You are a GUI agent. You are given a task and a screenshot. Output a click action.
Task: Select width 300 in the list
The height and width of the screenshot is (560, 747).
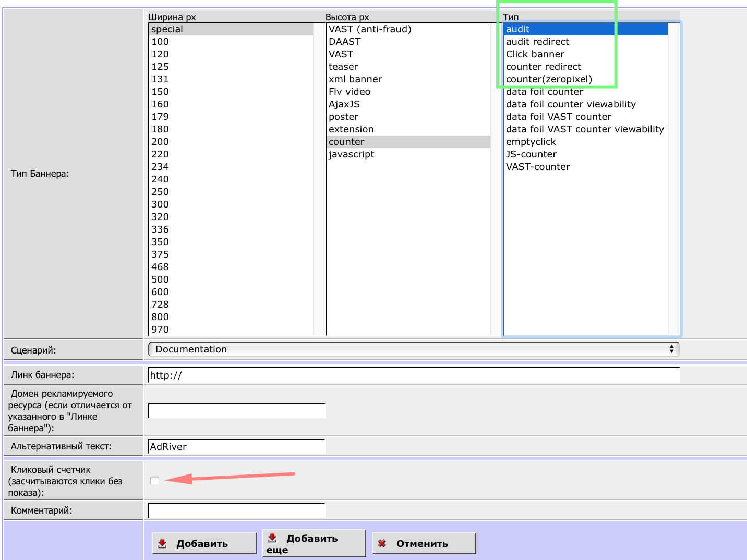point(231,204)
